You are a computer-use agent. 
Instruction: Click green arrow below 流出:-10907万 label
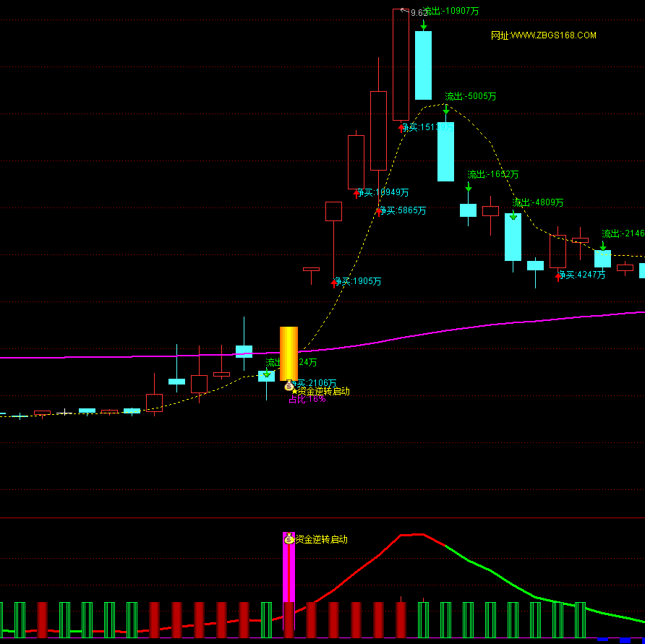click(423, 25)
